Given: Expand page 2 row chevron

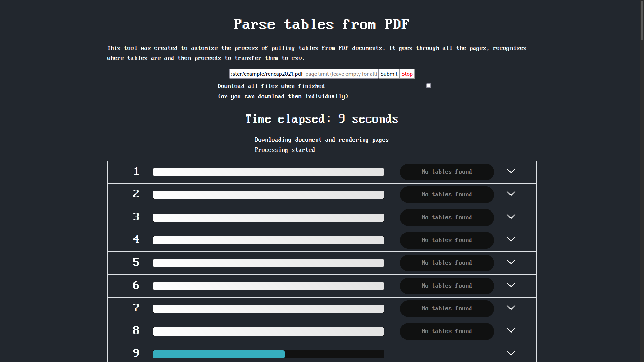Looking at the screenshot, I should click(x=511, y=194).
